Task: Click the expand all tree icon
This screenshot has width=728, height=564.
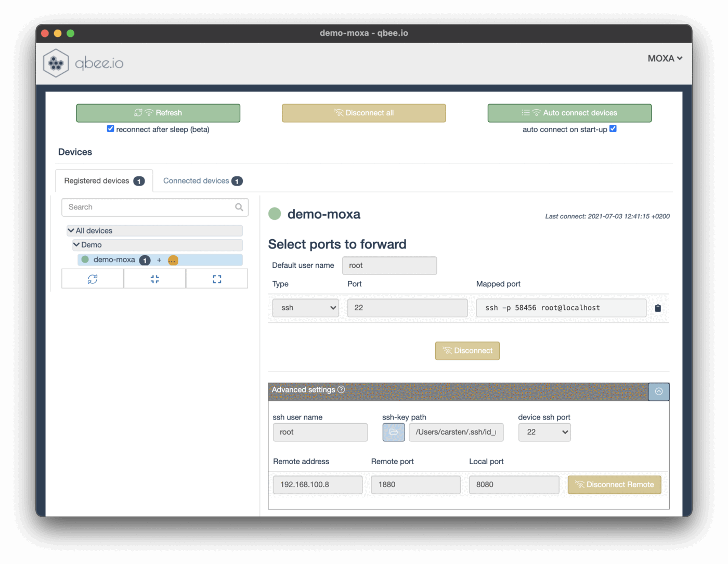Action: tap(217, 279)
